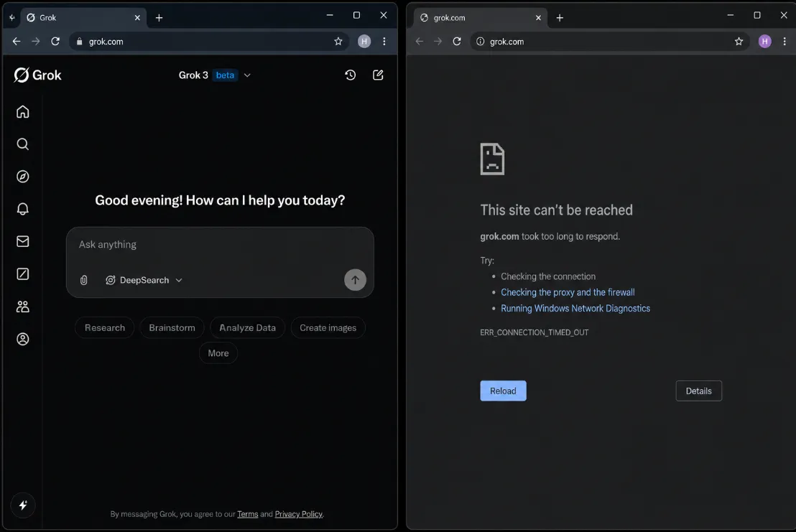Image resolution: width=796 pixels, height=532 pixels.
Task: Open tab search arrow in left window
Action: coord(12,18)
